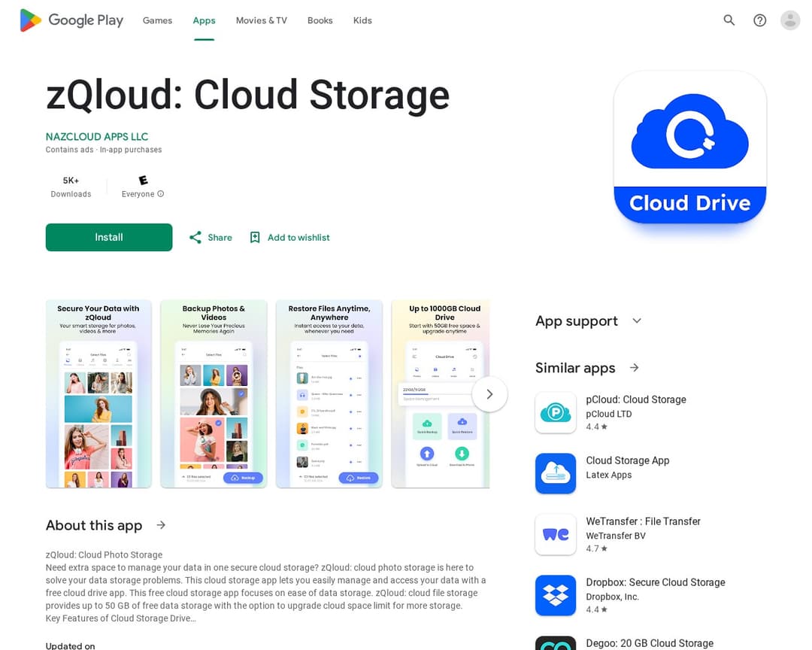This screenshot has width=812, height=650.
Task: Click the Similar apps heading
Action: [x=575, y=367]
